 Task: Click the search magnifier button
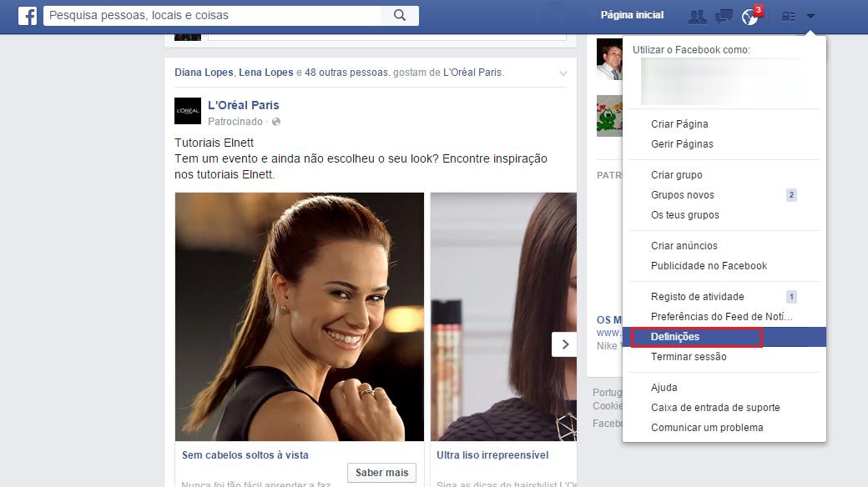click(400, 15)
